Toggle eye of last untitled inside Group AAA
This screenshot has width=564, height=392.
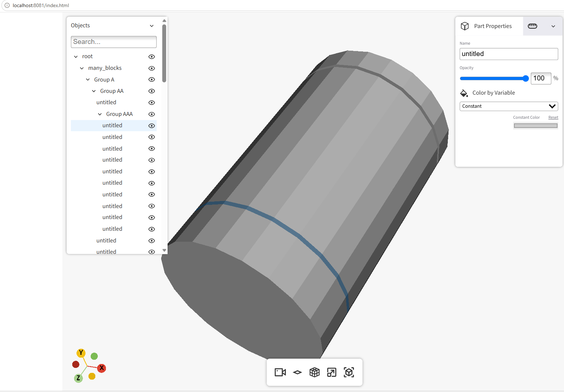(x=152, y=229)
